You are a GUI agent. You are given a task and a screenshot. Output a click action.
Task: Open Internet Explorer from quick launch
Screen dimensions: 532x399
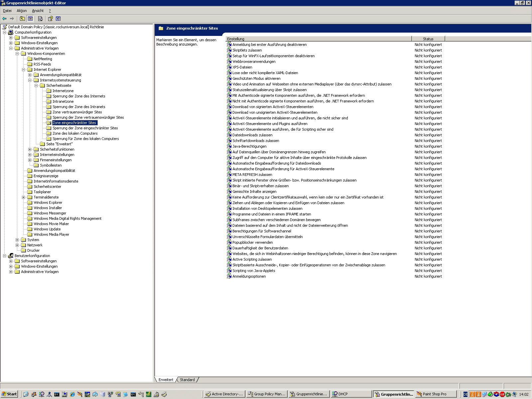72,394
